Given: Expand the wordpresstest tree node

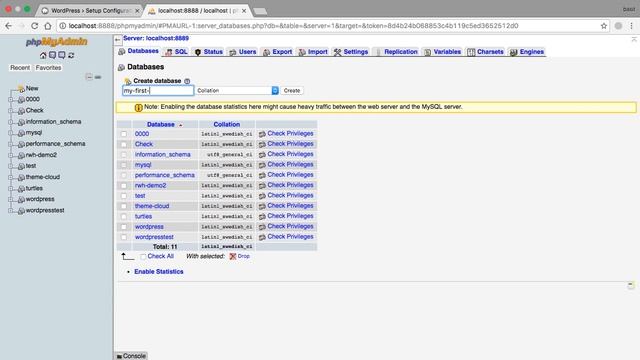Looking at the screenshot, I should point(11,211).
